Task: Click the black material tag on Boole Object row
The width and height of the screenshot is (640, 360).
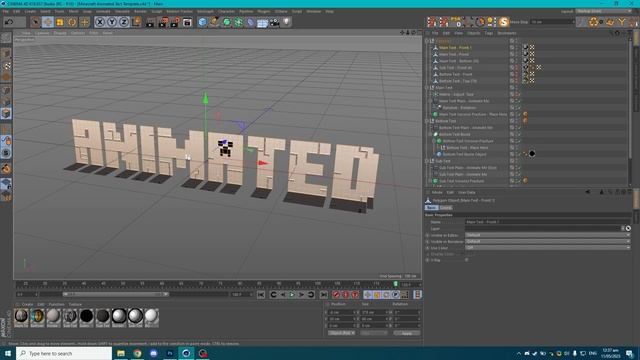Action: (x=532, y=154)
